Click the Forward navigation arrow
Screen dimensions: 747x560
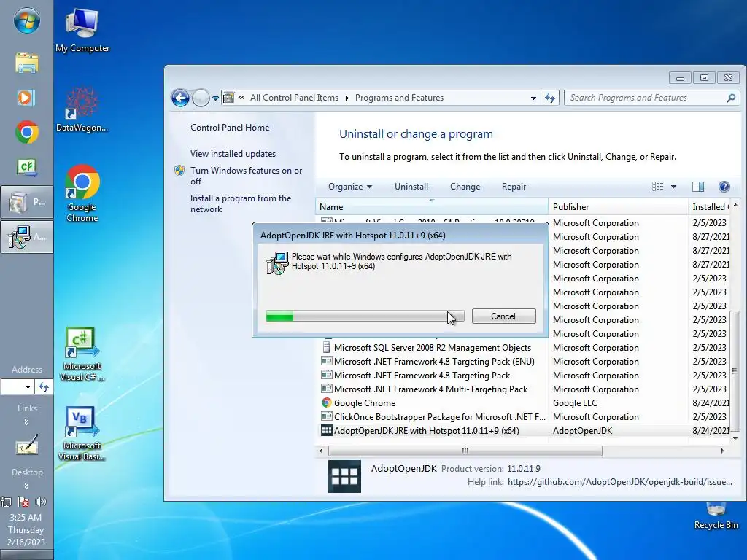coord(201,98)
